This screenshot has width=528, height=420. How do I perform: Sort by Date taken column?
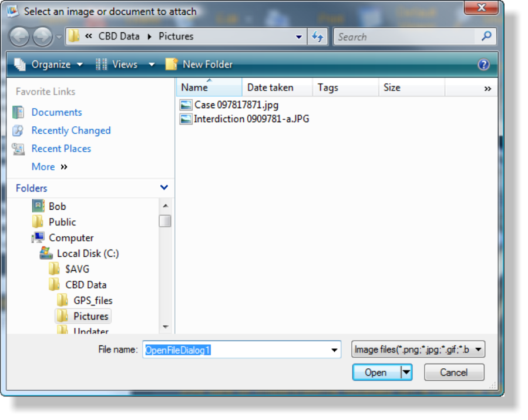pos(277,88)
